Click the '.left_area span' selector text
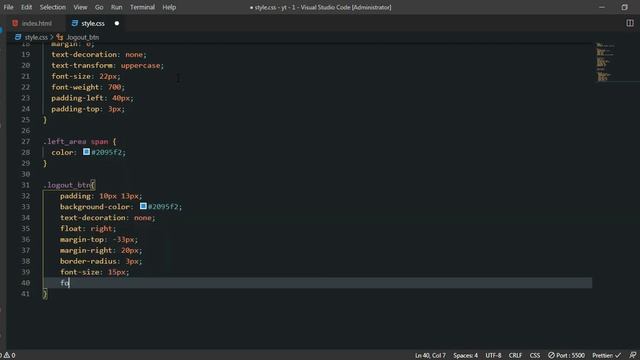640x360 pixels. pyautogui.click(x=76, y=141)
